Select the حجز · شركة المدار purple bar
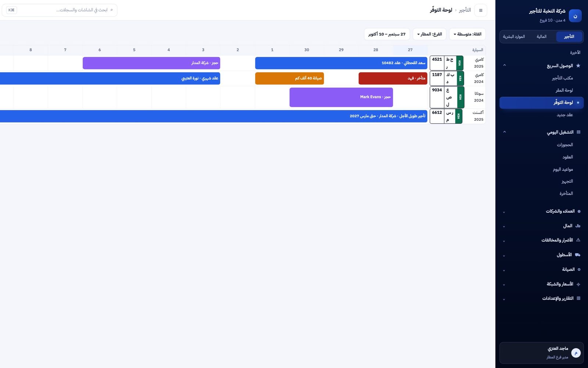This screenshot has width=588, height=368. click(x=151, y=63)
